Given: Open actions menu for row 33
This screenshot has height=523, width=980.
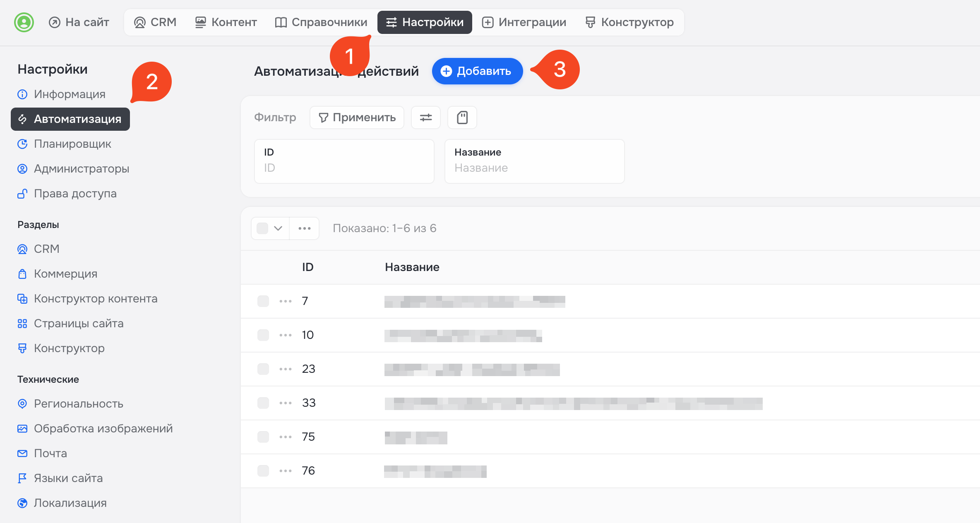Looking at the screenshot, I should [286, 403].
